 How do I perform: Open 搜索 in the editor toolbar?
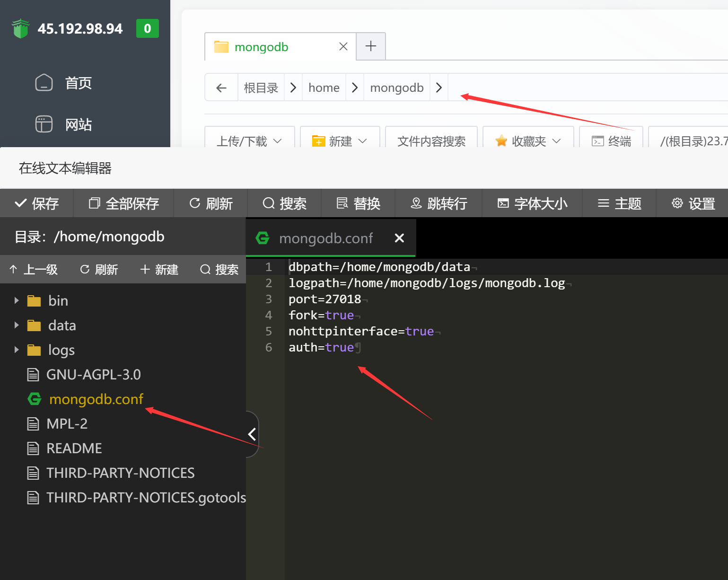pyautogui.click(x=285, y=203)
